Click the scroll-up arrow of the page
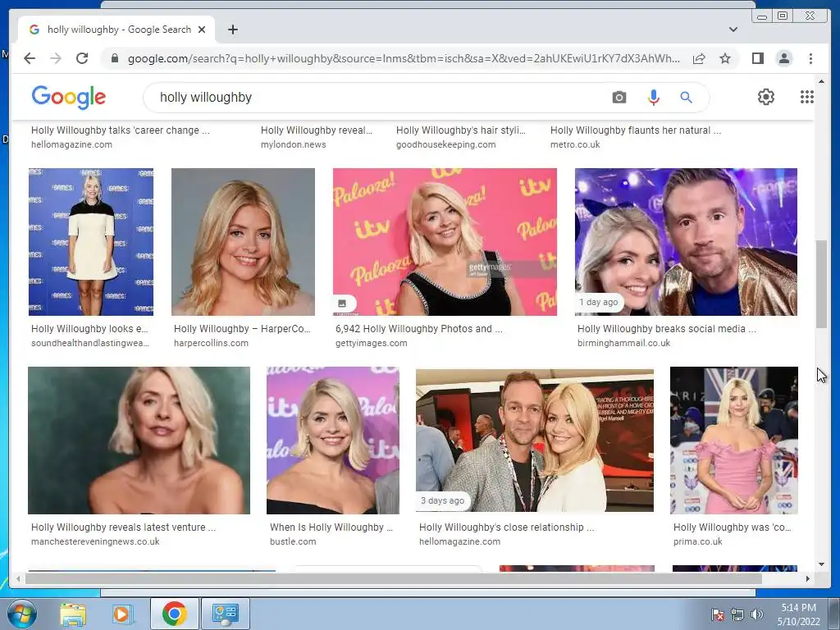The width and height of the screenshot is (840, 630). [x=821, y=81]
